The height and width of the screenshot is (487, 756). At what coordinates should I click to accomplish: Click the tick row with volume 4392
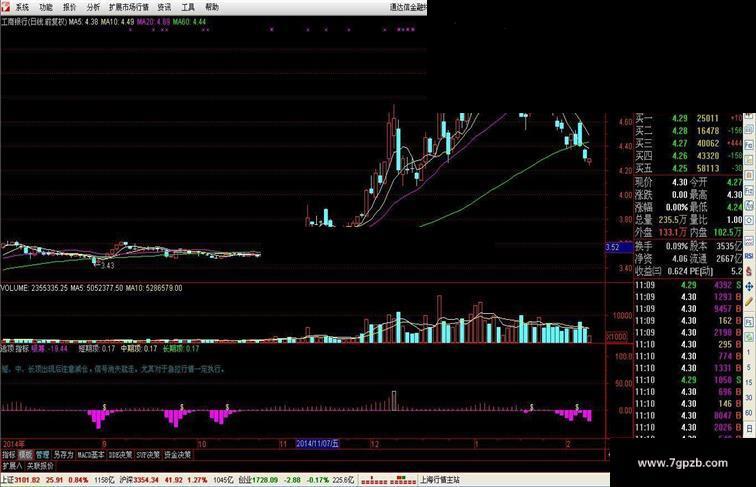coord(688,285)
